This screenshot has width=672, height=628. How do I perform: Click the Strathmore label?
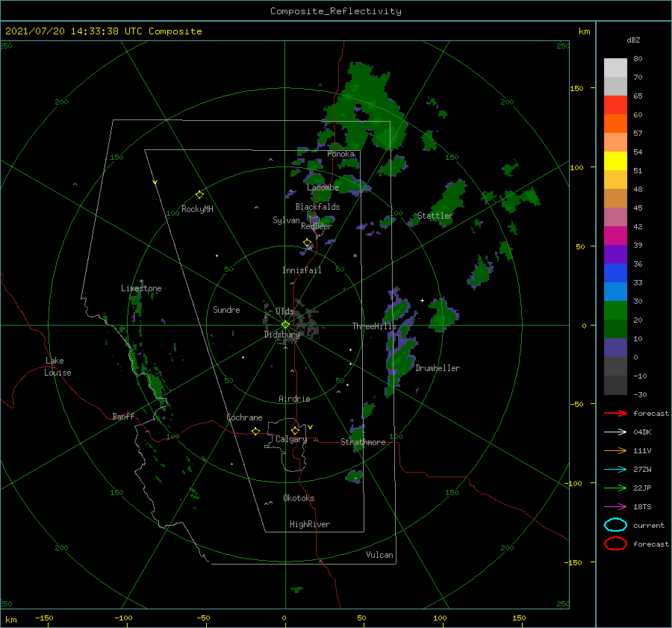(363, 442)
